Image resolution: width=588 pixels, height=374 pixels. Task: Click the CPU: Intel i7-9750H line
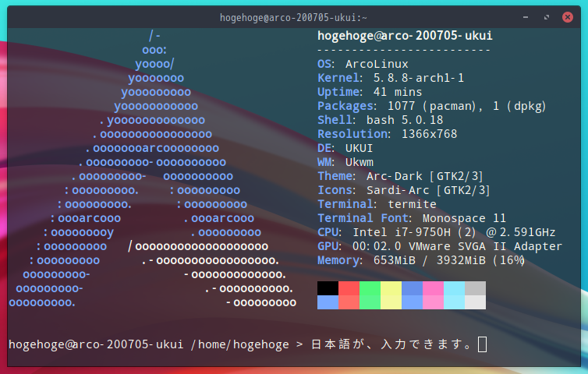pyautogui.click(x=437, y=232)
